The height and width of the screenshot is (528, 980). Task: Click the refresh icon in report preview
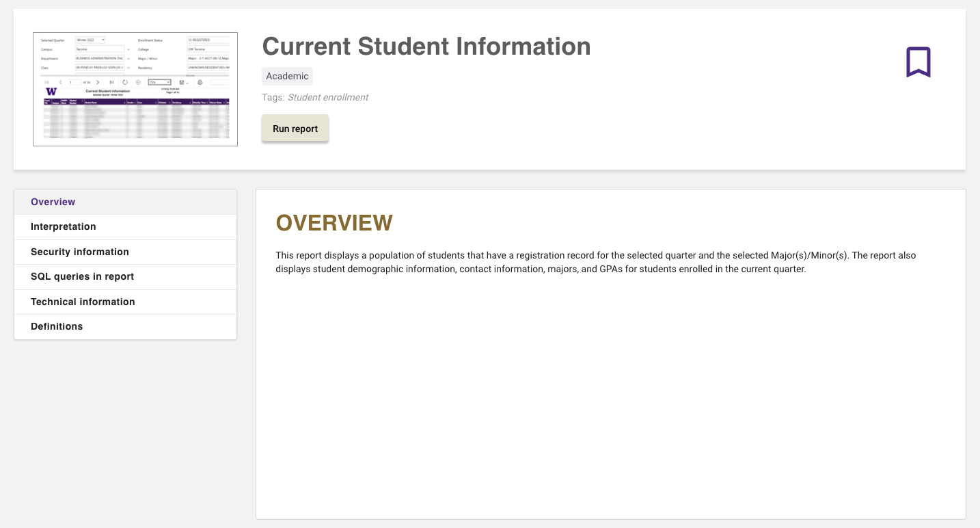click(124, 82)
